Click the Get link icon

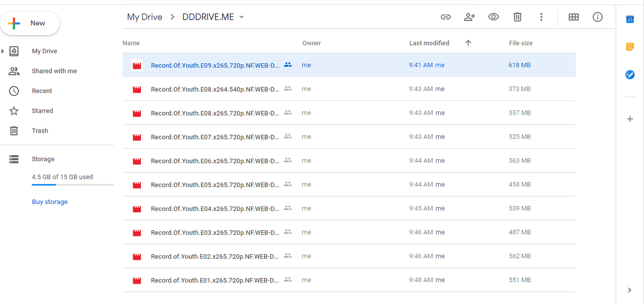pos(445,17)
